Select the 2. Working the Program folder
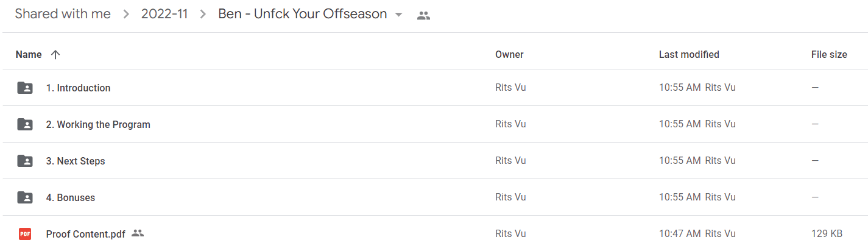The height and width of the screenshot is (251, 868). [434, 124]
